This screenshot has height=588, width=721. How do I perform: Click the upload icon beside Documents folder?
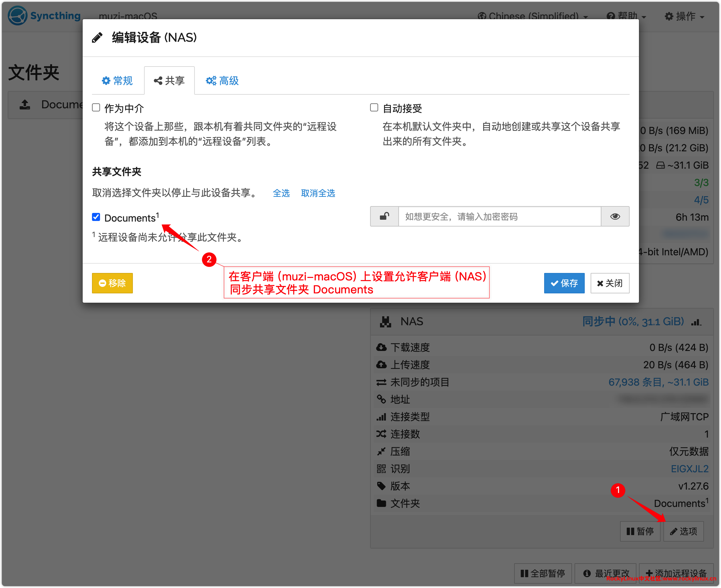25,104
